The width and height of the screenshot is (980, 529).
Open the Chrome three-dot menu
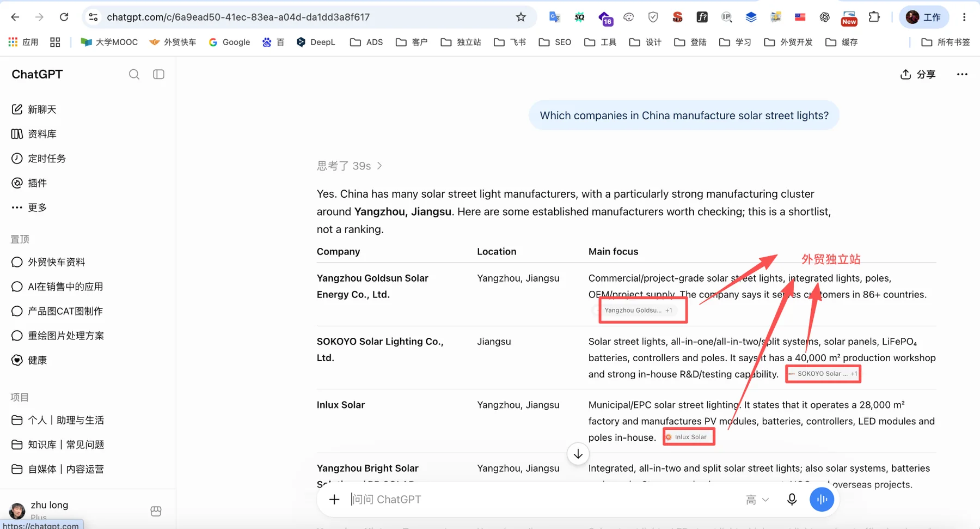click(964, 17)
